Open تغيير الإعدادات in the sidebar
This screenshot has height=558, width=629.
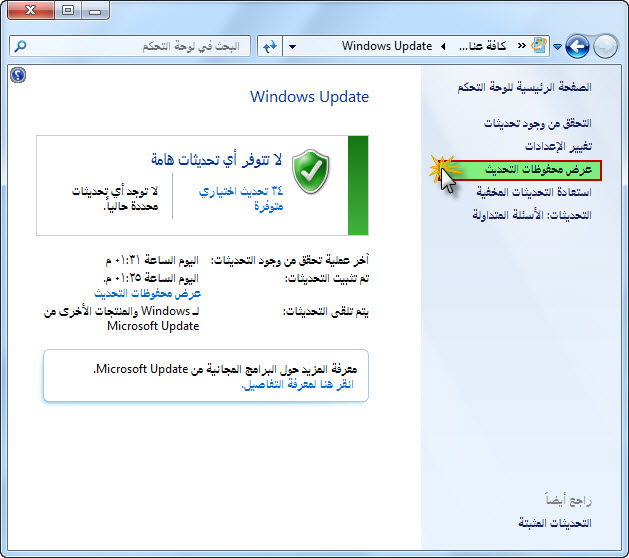point(558,146)
